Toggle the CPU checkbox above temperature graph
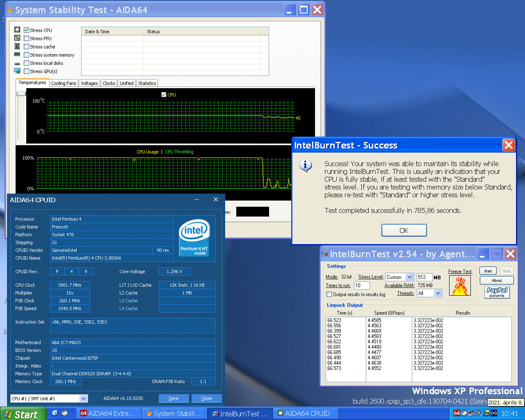Image resolution: width=525 pixels, height=420 pixels. pos(164,95)
